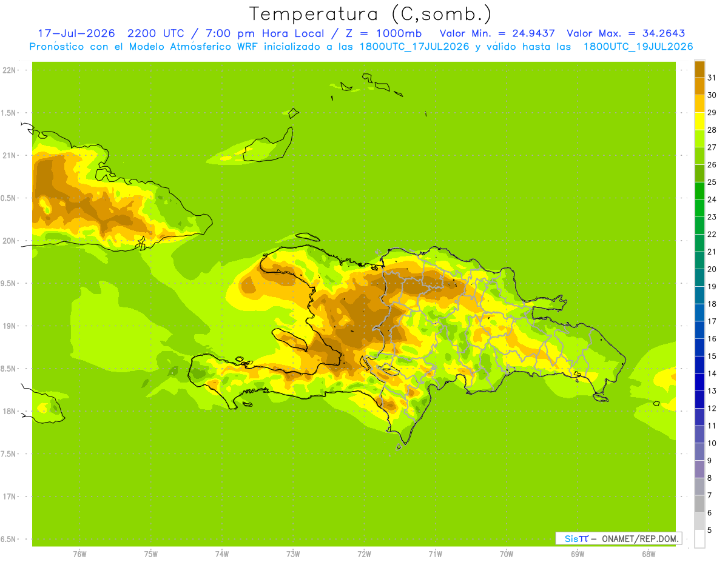Click the '72W' longitude axis label
The width and height of the screenshot is (728, 562).
[364, 554]
